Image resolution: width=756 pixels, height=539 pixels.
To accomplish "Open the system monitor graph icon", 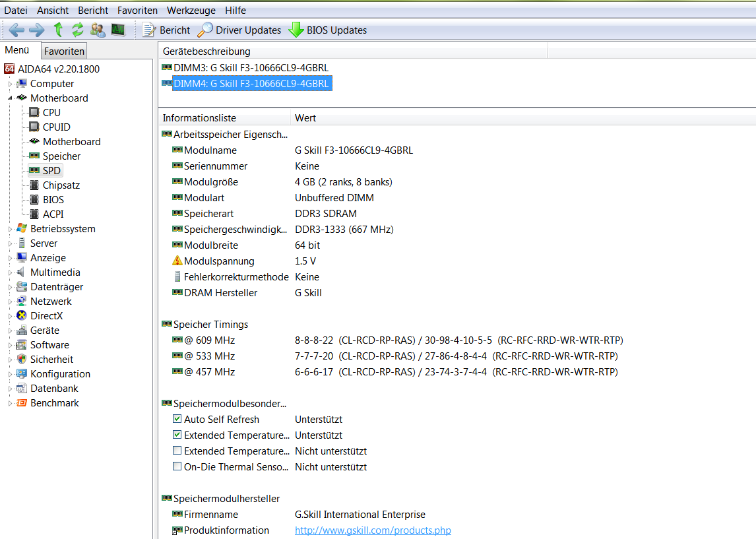I will tap(118, 30).
